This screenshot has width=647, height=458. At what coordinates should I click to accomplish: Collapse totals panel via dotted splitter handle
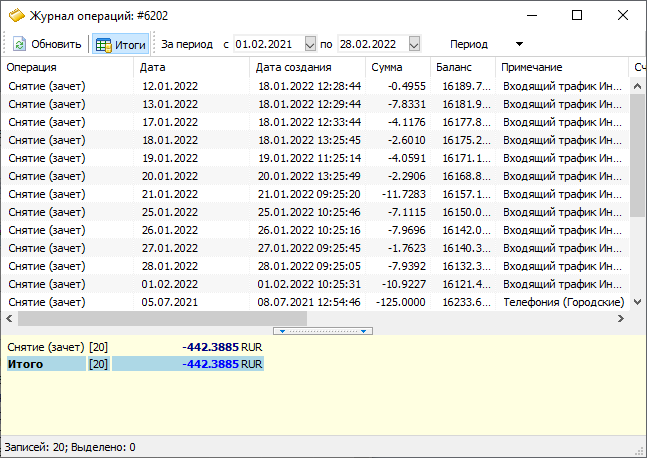(x=323, y=331)
